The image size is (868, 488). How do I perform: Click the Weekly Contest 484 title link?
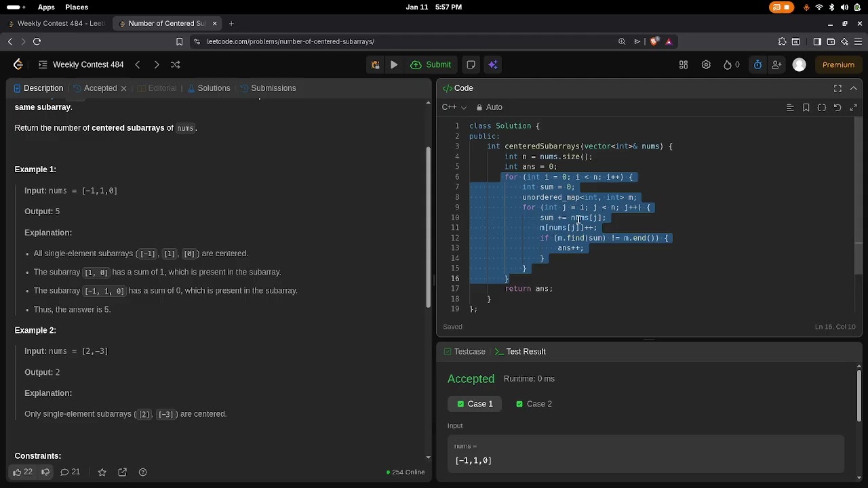click(88, 65)
